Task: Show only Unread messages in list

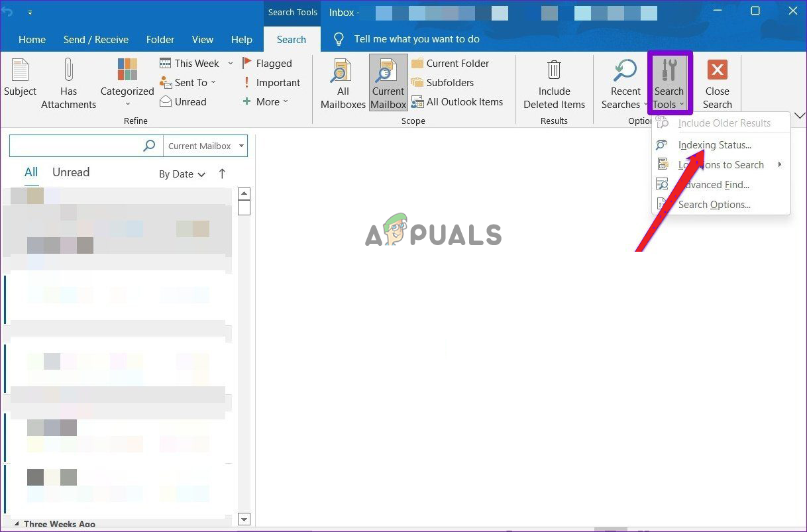Action: (x=71, y=172)
